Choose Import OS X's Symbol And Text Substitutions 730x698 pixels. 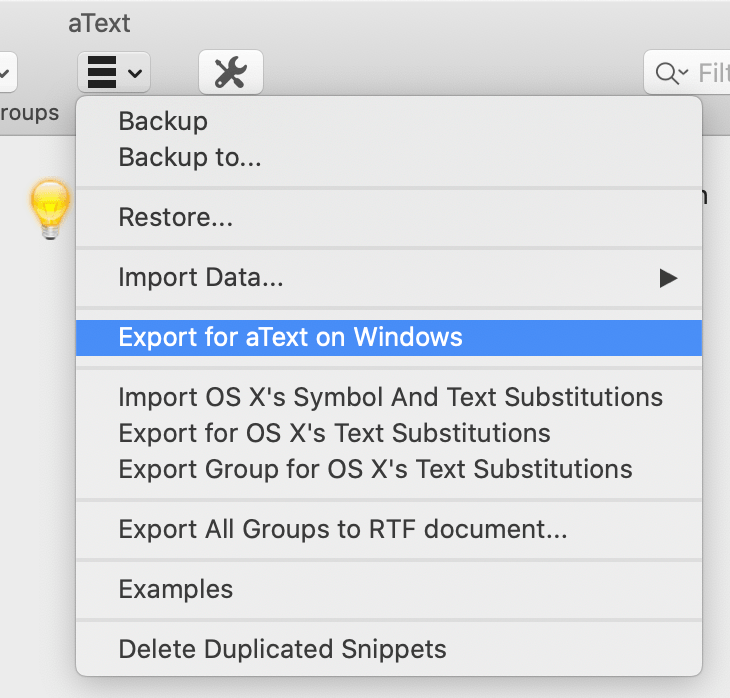(390, 397)
